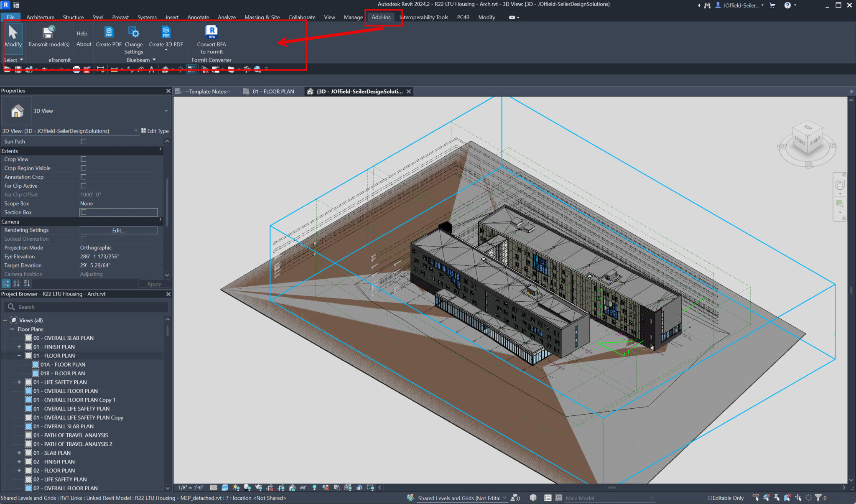Click Show Crop Region icon
856x504 pixels.
point(281,488)
